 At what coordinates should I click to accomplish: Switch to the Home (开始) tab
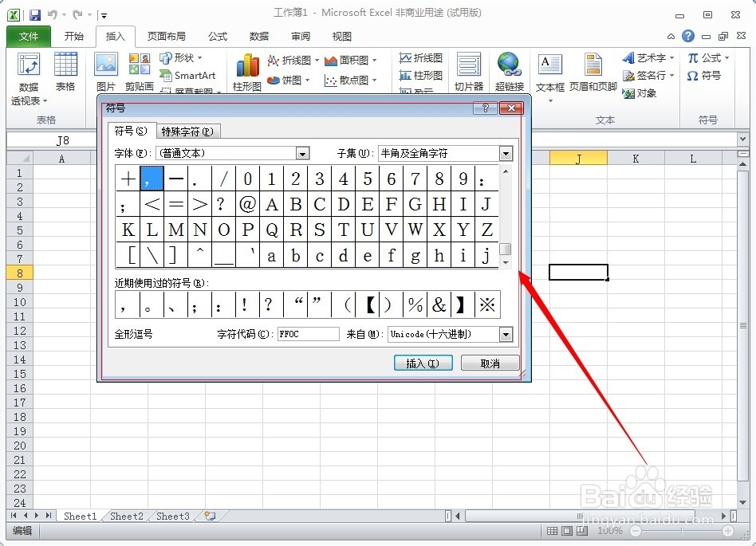[74, 36]
